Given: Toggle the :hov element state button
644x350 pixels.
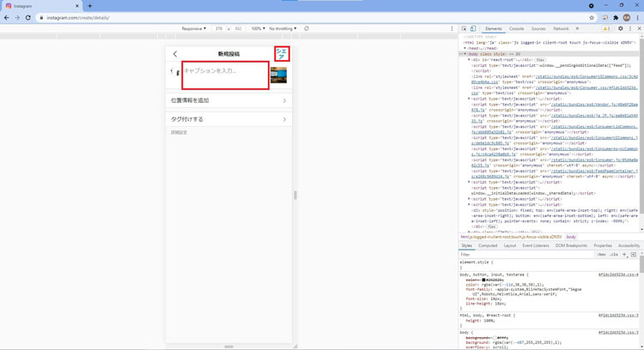Looking at the screenshot, I should coord(601,255).
